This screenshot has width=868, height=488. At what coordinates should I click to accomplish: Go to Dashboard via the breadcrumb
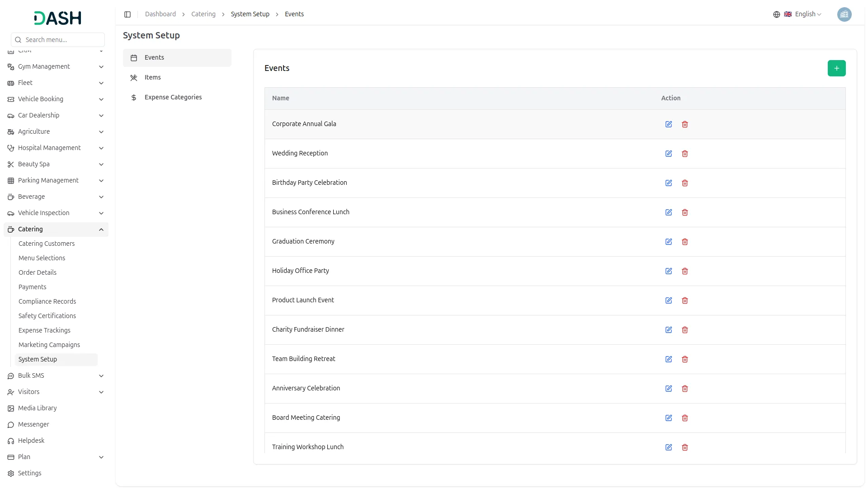click(160, 14)
